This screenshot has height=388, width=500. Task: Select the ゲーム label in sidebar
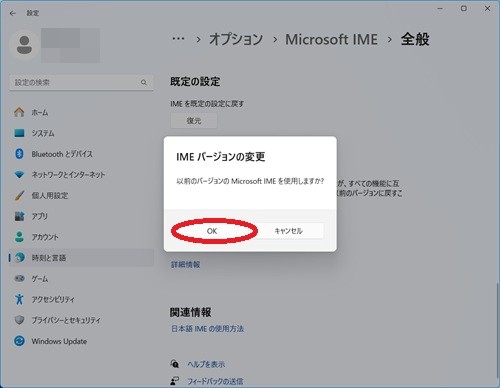(40, 278)
